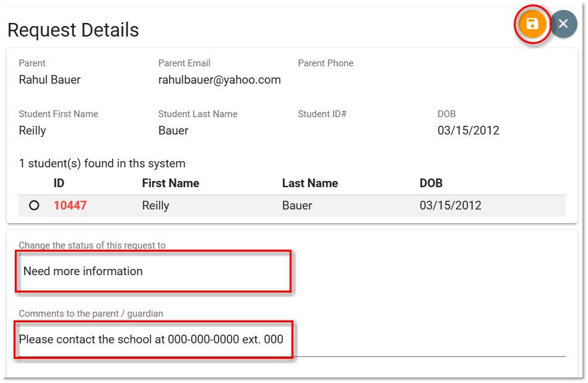The width and height of the screenshot is (588, 383).
Task: Click the parent name Rahul Bauer
Action: 50,79
